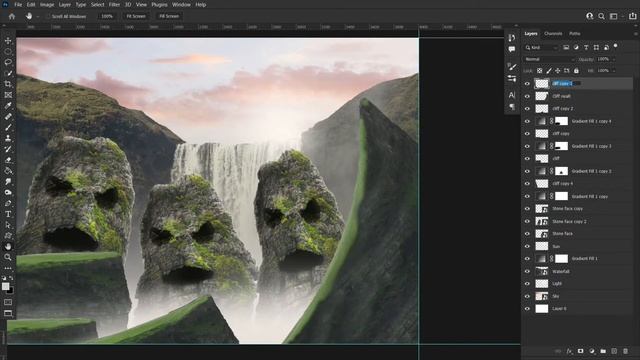Hide the Sky layer
Image resolution: width=640 pixels, height=360 pixels.
(x=527, y=296)
